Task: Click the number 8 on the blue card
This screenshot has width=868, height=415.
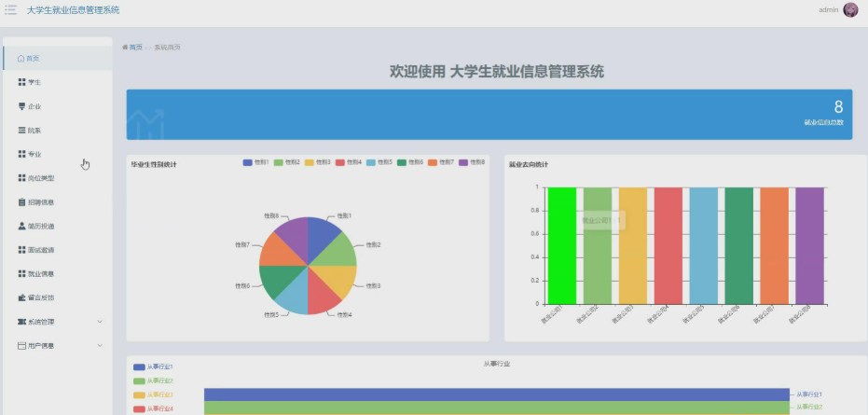Action: point(839,107)
